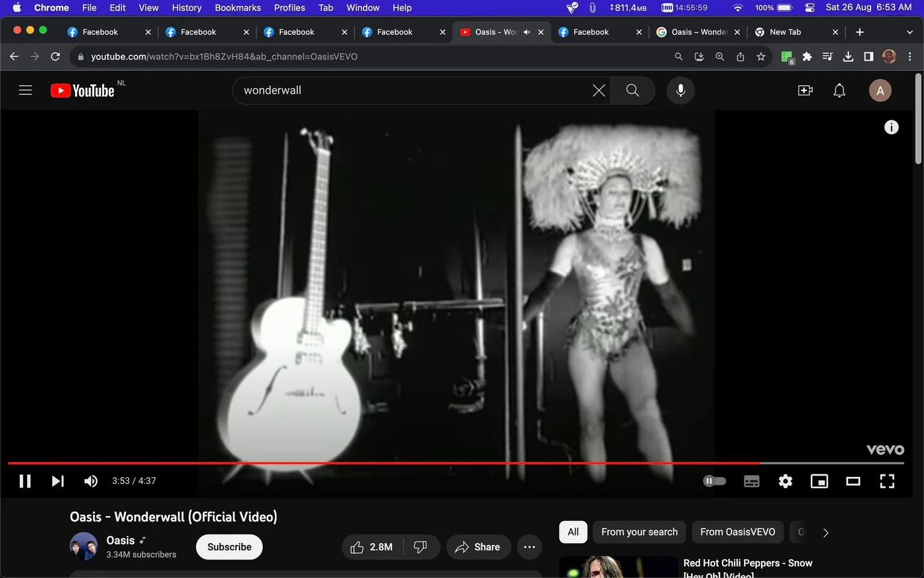Go to YouTube home via logo
Screen dimensions: 924x578
click(83, 90)
